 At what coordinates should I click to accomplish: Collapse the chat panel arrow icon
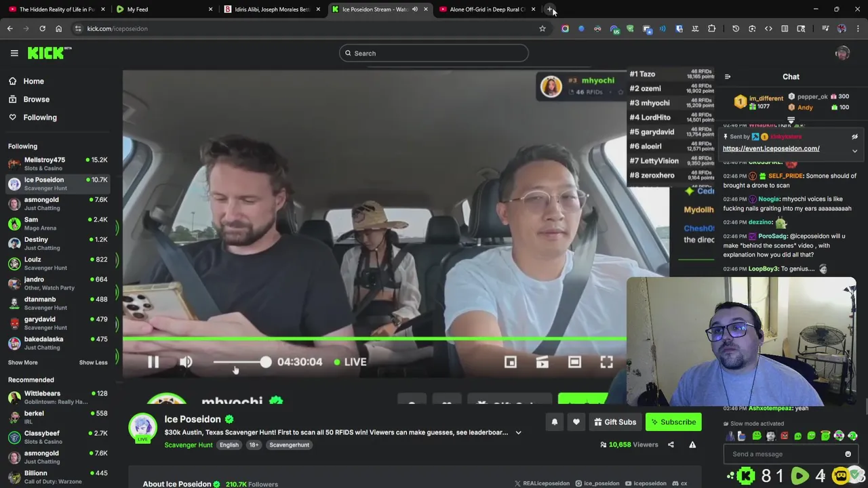728,77
